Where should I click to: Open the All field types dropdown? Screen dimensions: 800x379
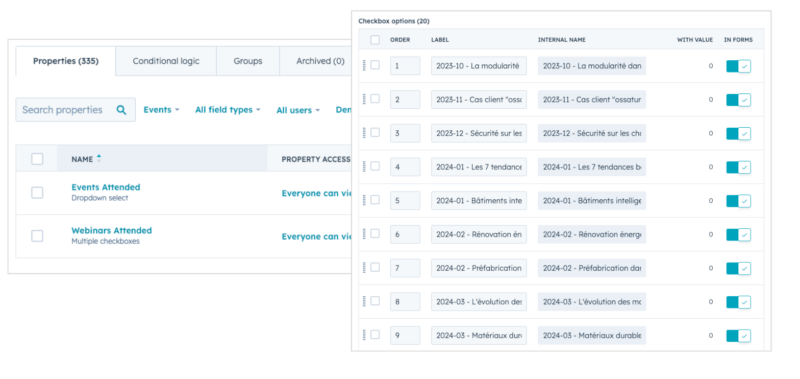tap(228, 110)
